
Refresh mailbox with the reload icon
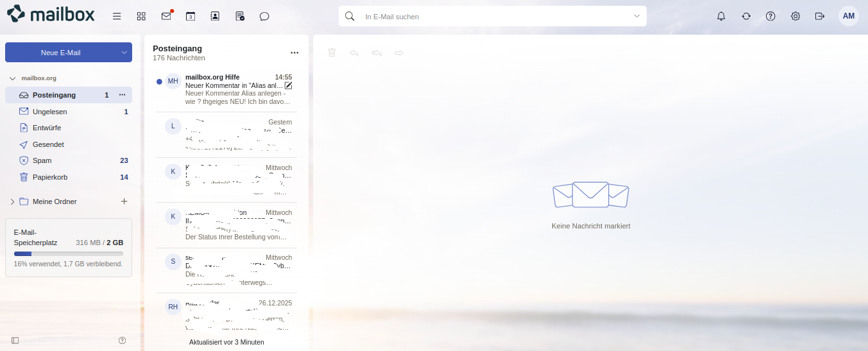746,16
